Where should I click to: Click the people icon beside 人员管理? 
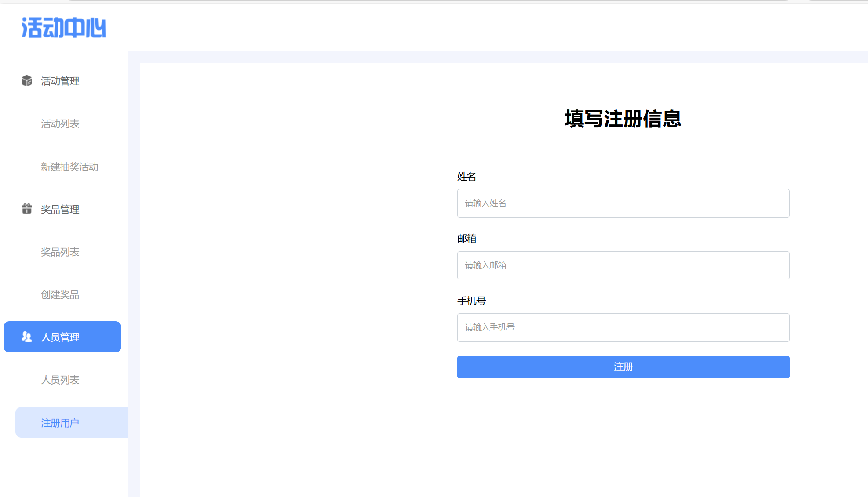coord(27,337)
